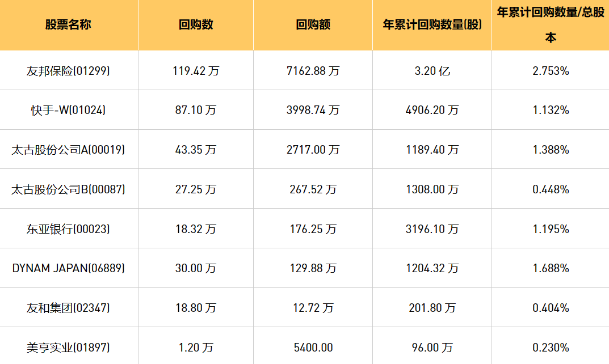Click the 3196.10万 cumulative quantity cell
Viewport: 609px width, 364px height.
tap(432, 229)
